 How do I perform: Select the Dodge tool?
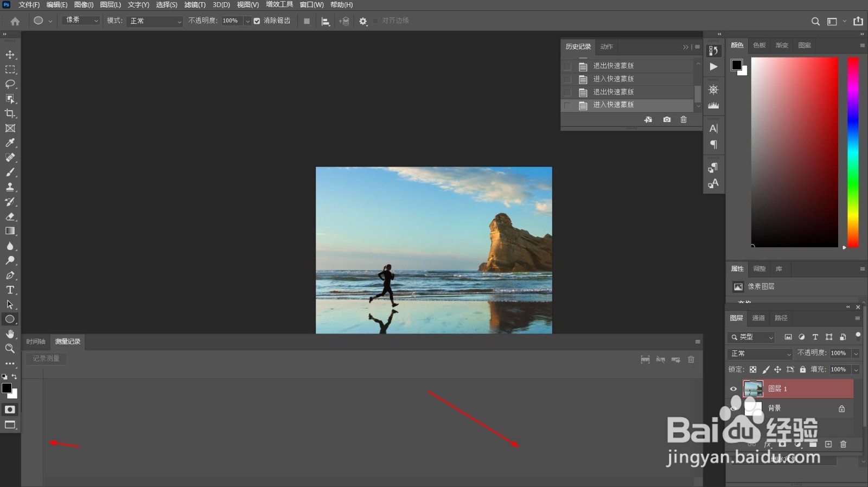[x=10, y=260]
